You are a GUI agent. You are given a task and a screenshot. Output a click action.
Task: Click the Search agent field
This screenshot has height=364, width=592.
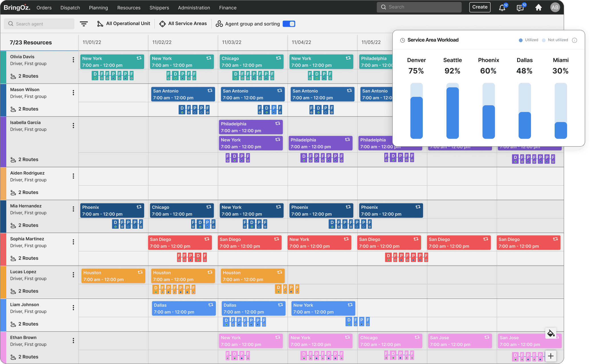tap(39, 24)
